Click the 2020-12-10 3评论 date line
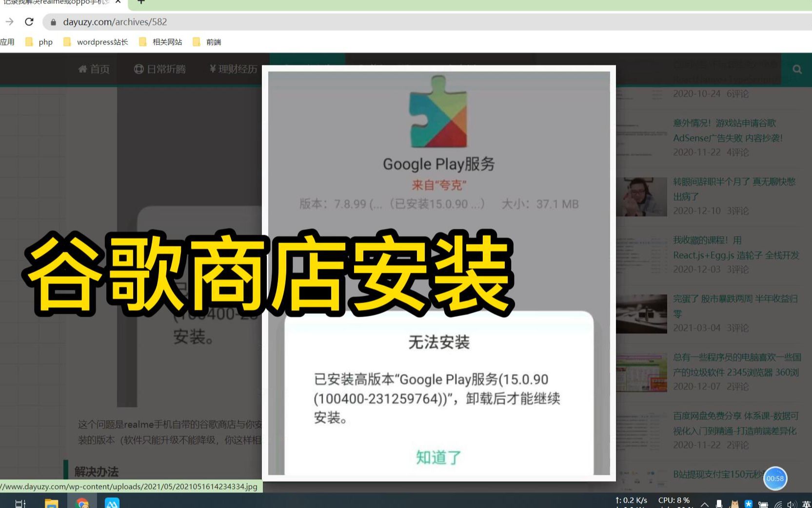 coord(711,211)
